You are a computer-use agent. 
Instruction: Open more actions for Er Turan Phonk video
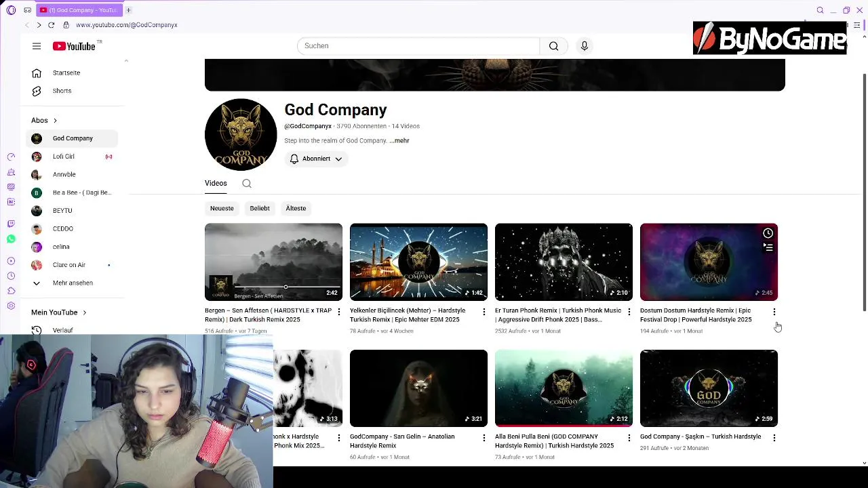click(629, 312)
